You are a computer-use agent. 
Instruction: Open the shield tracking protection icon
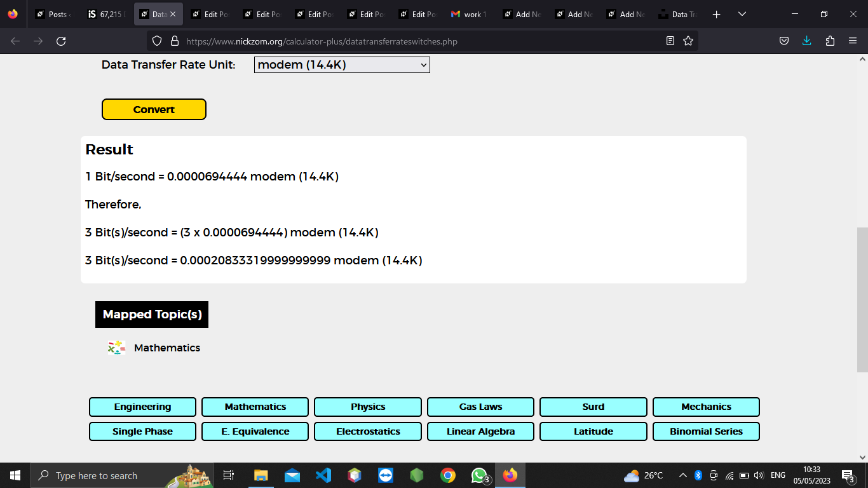pyautogui.click(x=158, y=41)
